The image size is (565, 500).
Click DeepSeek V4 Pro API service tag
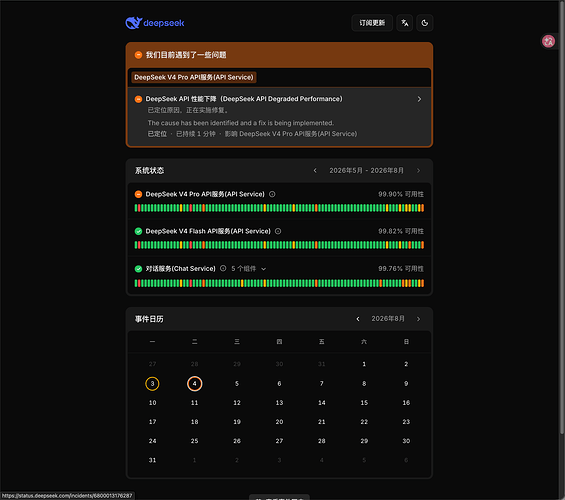tap(194, 77)
